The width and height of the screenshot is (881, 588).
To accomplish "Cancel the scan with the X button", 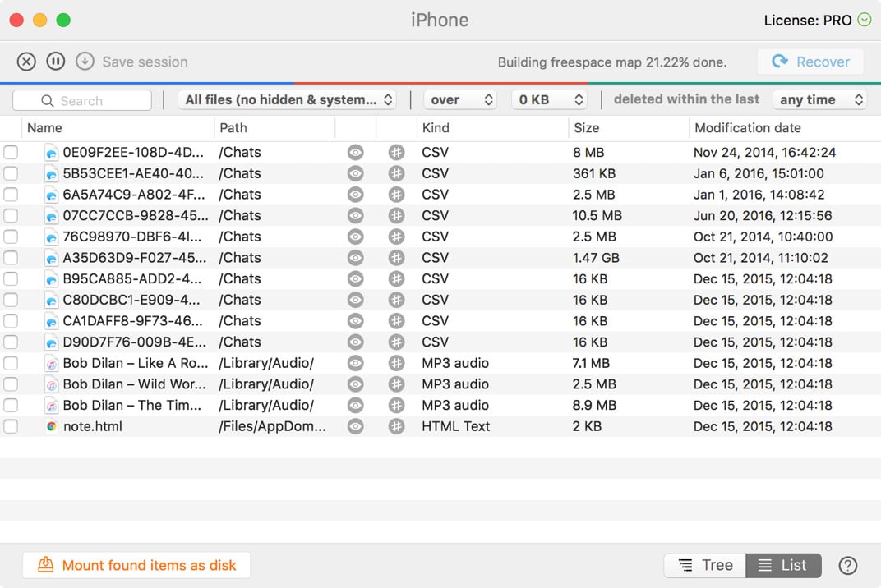I will (26, 62).
